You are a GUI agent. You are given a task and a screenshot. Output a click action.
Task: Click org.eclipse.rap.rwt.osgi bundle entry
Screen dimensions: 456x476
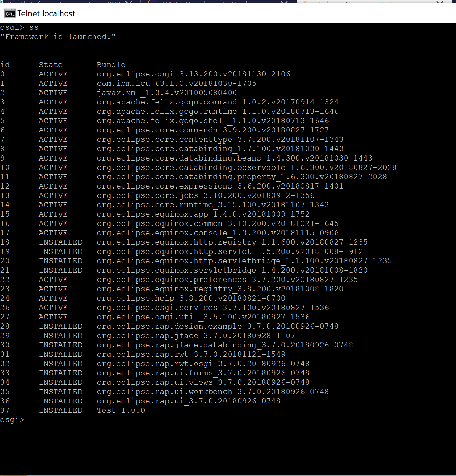(203, 364)
